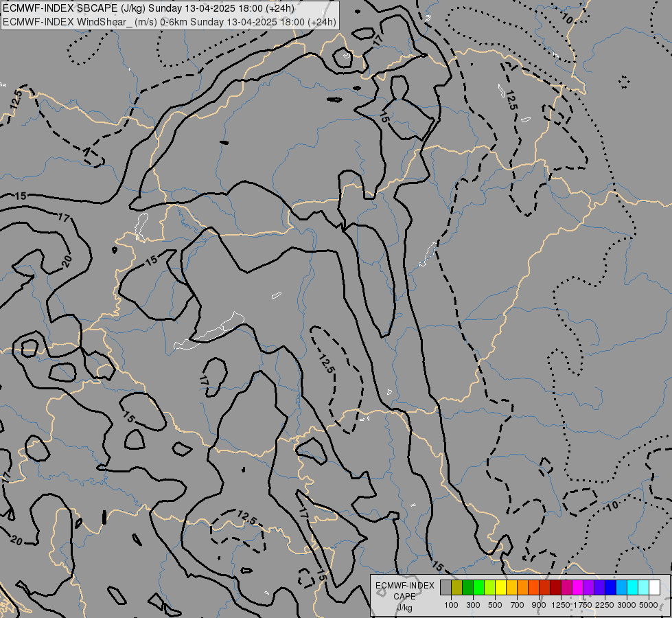Screen dimensions: 672x618
Task: Click the olive swatch in the CAPE legend
Action: (x=456, y=587)
